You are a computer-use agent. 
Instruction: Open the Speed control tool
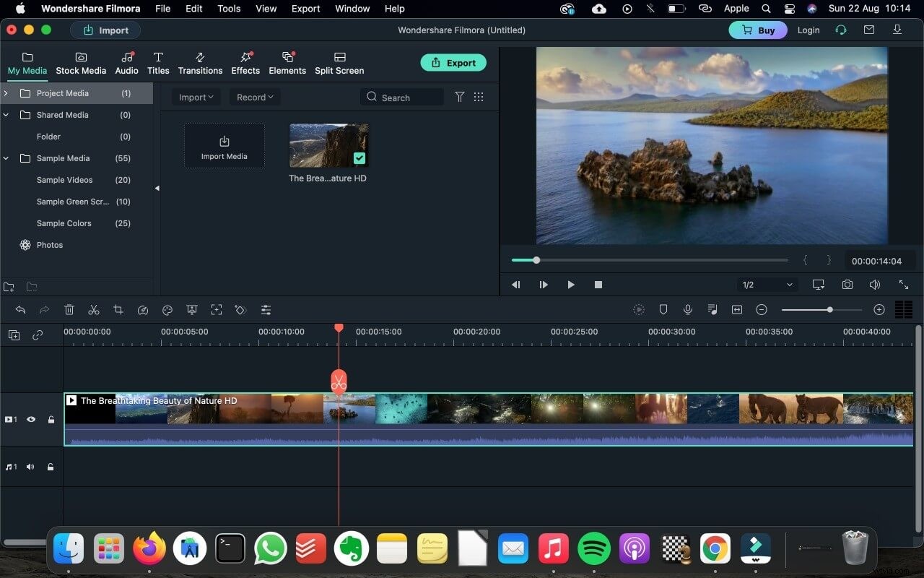click(x=143, y=309)
